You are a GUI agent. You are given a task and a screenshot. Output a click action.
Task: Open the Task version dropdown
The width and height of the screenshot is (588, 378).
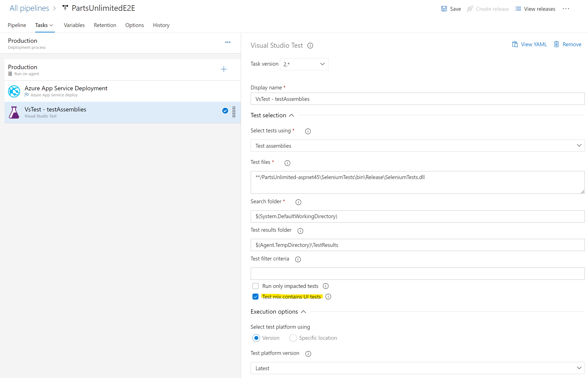(304, 64)
